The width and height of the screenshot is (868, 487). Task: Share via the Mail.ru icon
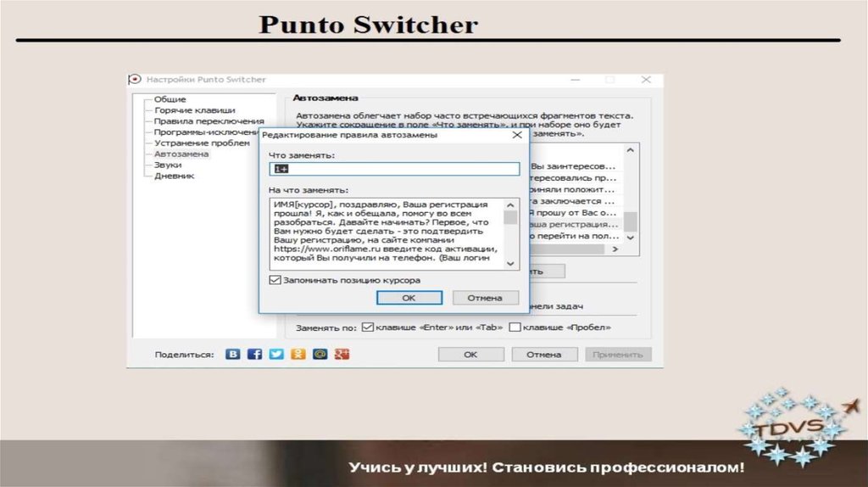(x=320, y=354)
